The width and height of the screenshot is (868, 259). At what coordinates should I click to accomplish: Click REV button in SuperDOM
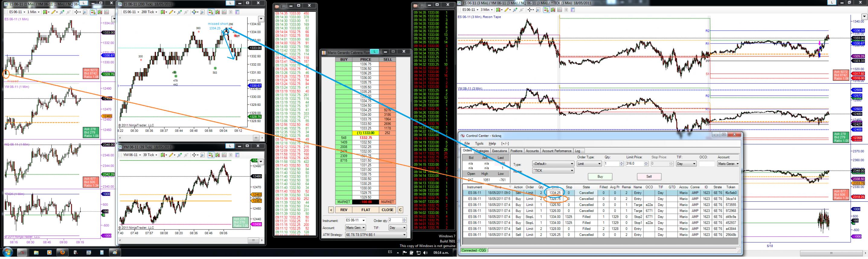point(344,210)
